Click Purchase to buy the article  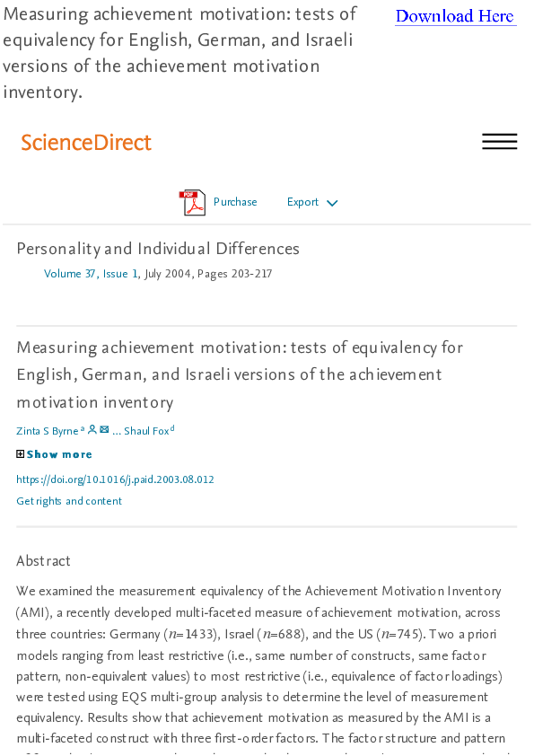tap(235, 201)
